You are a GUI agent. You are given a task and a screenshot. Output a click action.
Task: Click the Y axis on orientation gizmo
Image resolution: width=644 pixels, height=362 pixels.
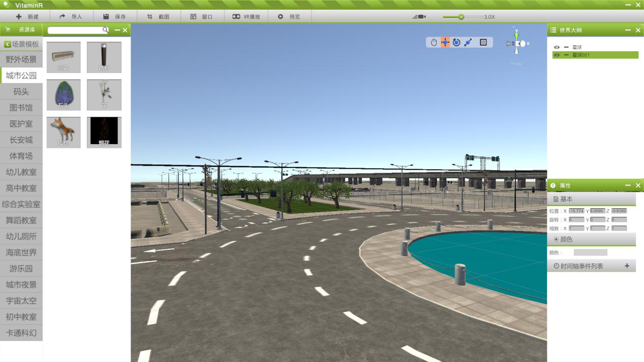[x=516, y=36]
